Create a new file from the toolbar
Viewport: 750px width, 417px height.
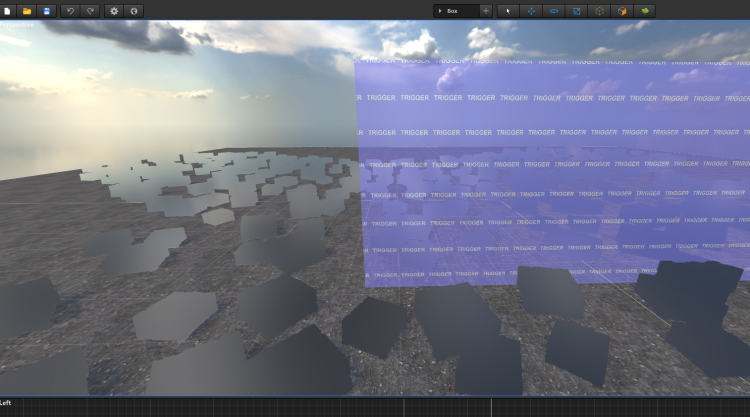coord(9,10)
